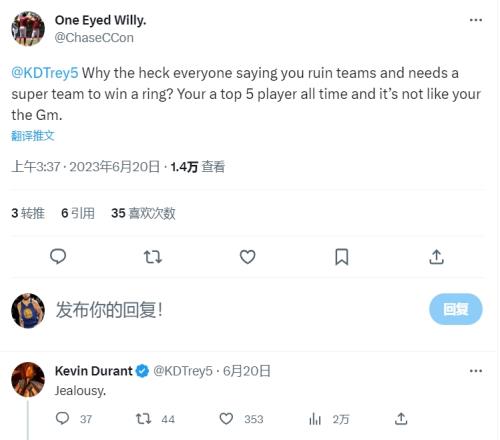Share Kevin Durant's reply
Screen dimensions: 500x440
click(401, 419)
